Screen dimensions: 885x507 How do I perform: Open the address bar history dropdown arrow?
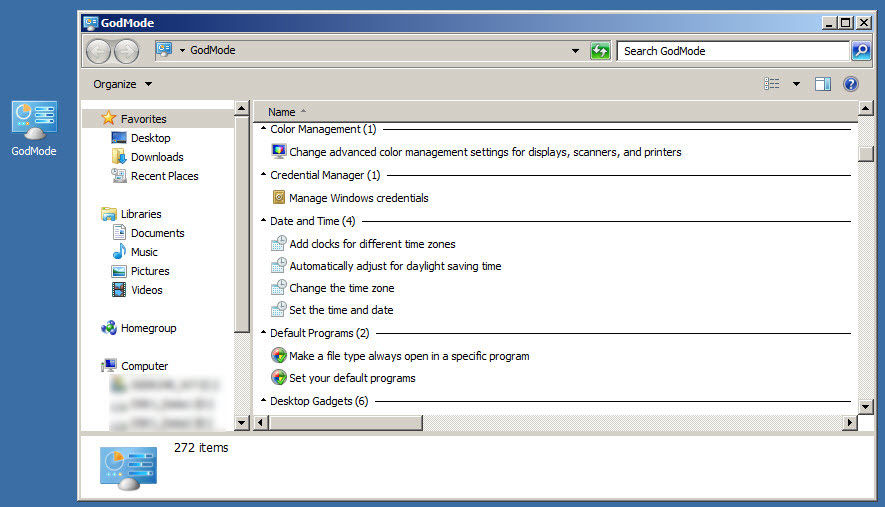pyautogui.click(x=575, y=51)
